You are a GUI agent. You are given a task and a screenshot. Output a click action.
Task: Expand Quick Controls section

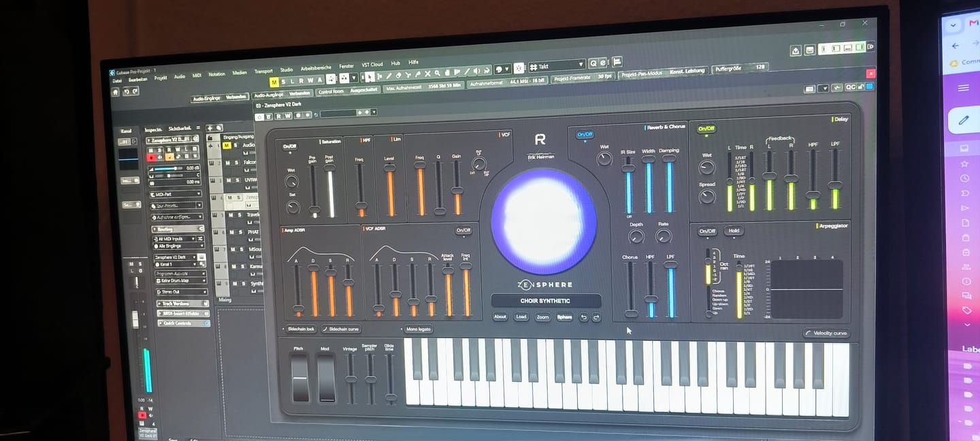tap(184, 323)
